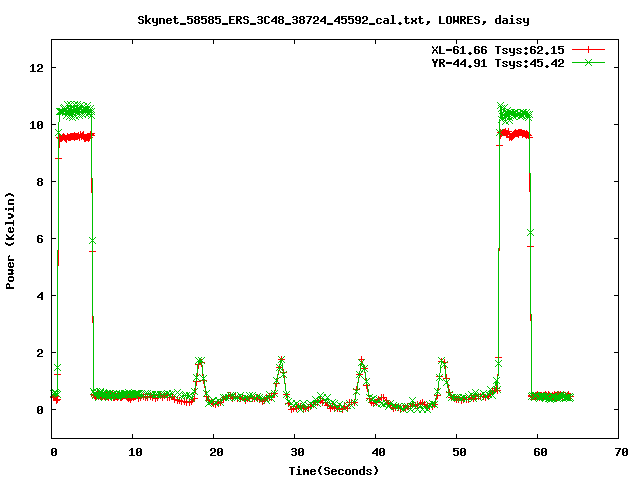The height and width of the screenshot is (480, 640).
Task: Click the peak near 28 seconds
Action: [281, 360]
